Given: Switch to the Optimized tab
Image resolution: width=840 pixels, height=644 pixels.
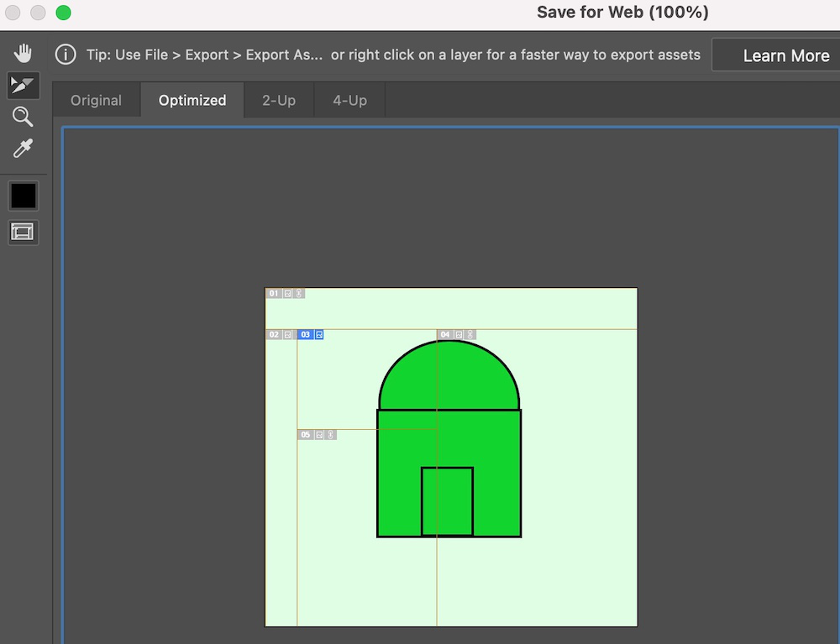Looking at the screenshot, I should [x=192, y=100].
